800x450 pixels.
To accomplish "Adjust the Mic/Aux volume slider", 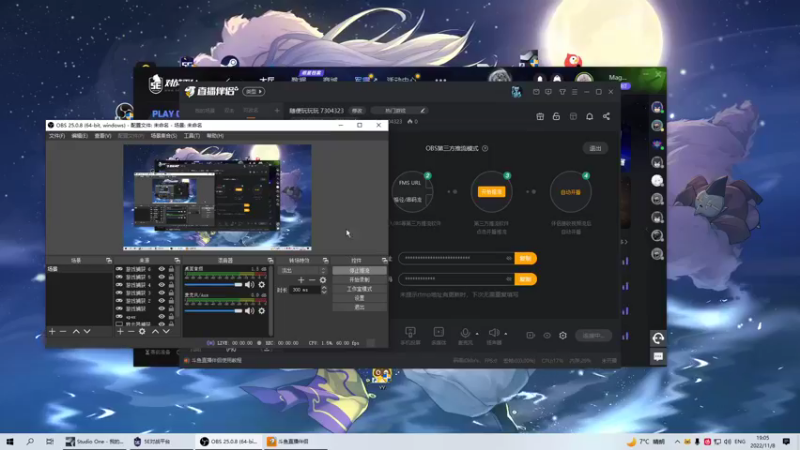I will tap(214, 311).
